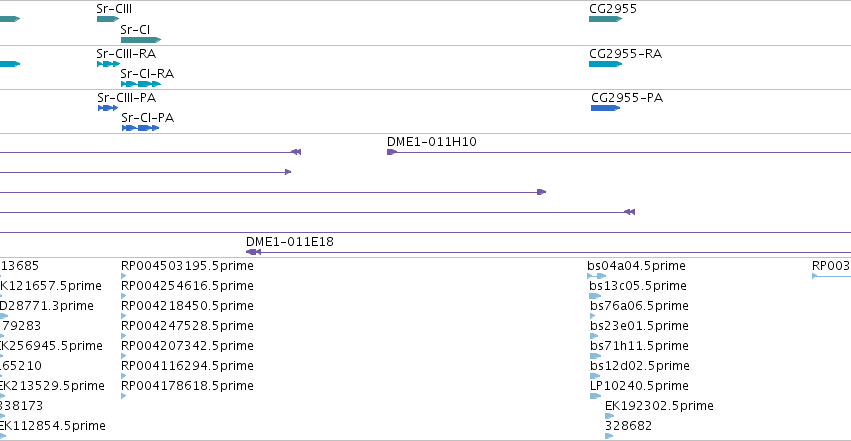Select the Sr-CIII-RA transcript glyph
This screenshot has height=441, width=851.
point(109,64)
